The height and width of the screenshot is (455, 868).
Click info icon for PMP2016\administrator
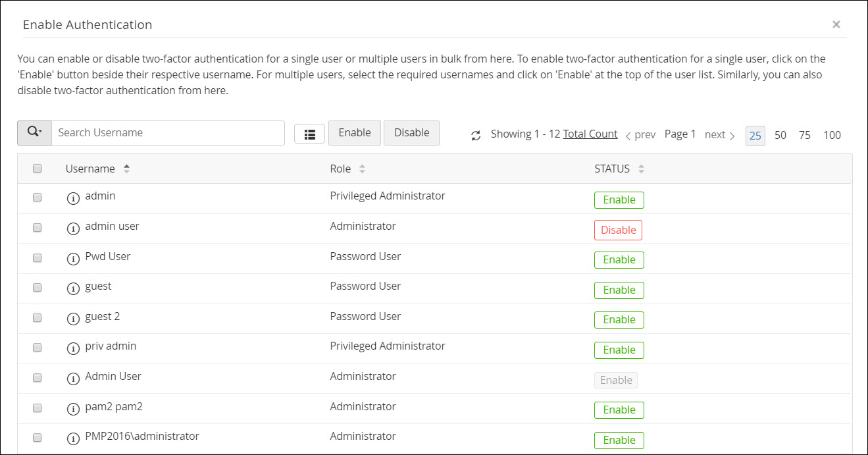(73, 439)
